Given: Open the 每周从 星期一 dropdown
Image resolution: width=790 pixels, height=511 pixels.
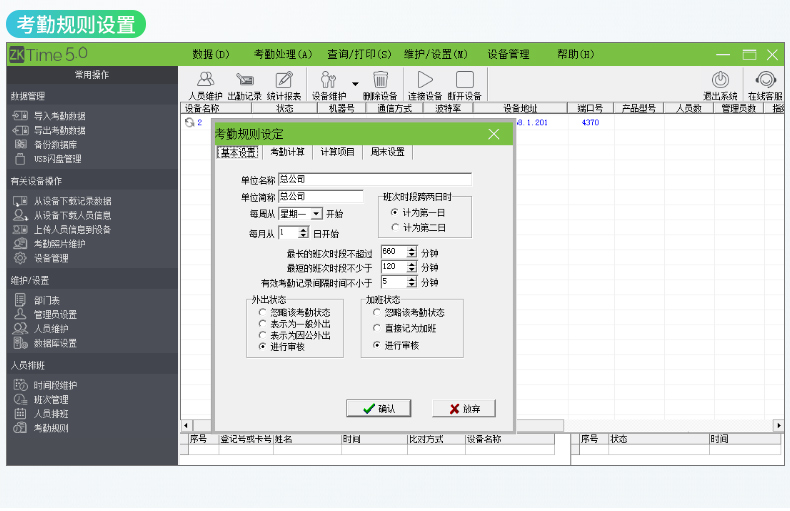Looking at the screenshot, I should click(x=316, y=214).
